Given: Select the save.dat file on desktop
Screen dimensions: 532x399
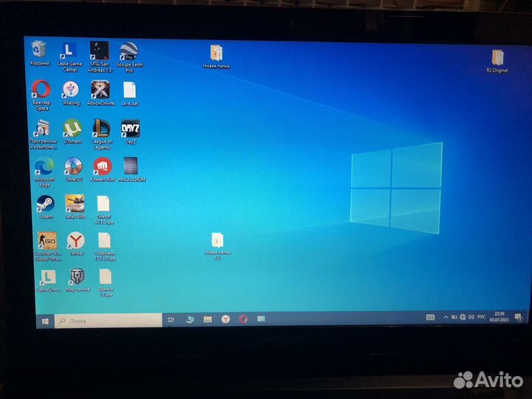Looking at the screenshot, I should 129,94.
